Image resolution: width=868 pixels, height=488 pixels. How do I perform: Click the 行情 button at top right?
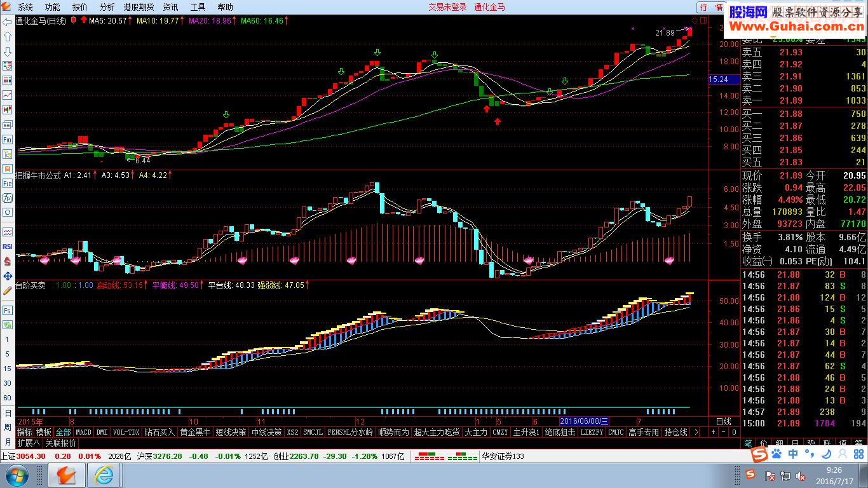(x=711, y=7)
